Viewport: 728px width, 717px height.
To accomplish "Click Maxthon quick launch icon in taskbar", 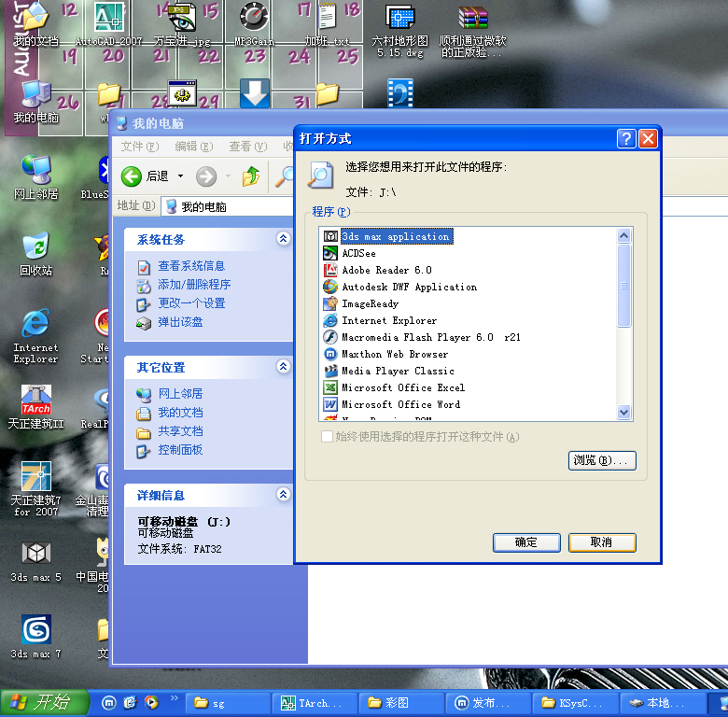I will 108,703.
